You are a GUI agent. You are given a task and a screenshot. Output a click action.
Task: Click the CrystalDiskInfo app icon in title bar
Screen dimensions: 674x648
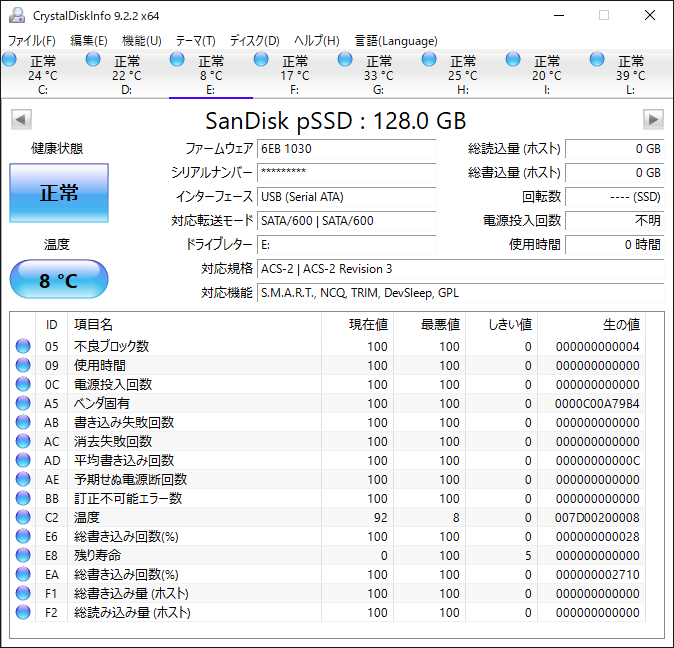(17, 15)
